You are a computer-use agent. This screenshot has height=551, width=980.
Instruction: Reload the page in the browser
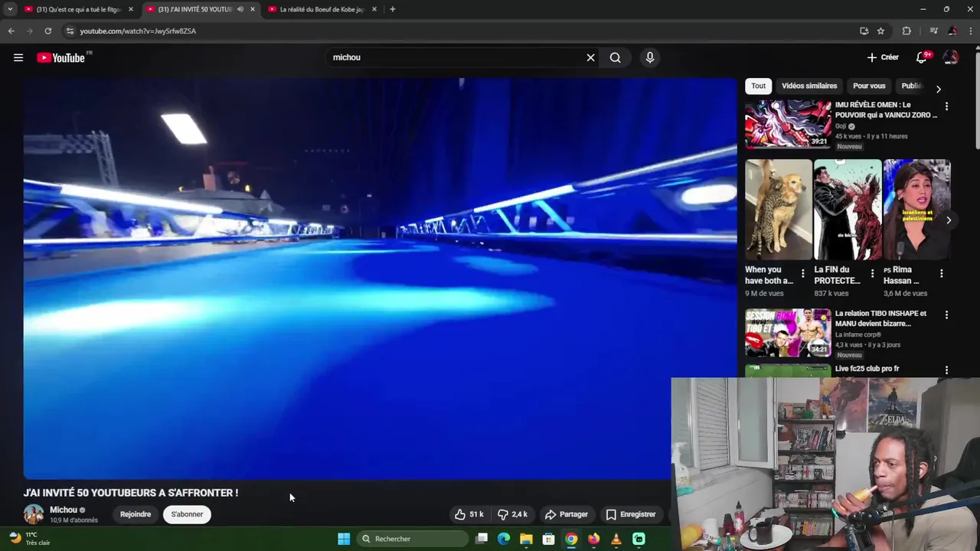[47, 31]
